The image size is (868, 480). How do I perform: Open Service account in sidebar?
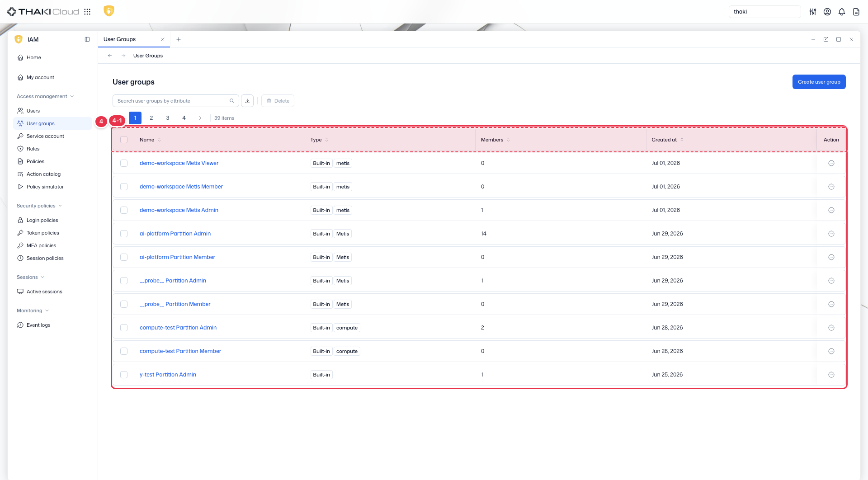52,136
